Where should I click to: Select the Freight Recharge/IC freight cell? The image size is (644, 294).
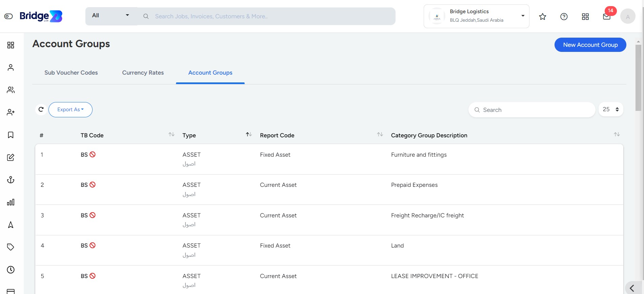(x=427, y=215)
